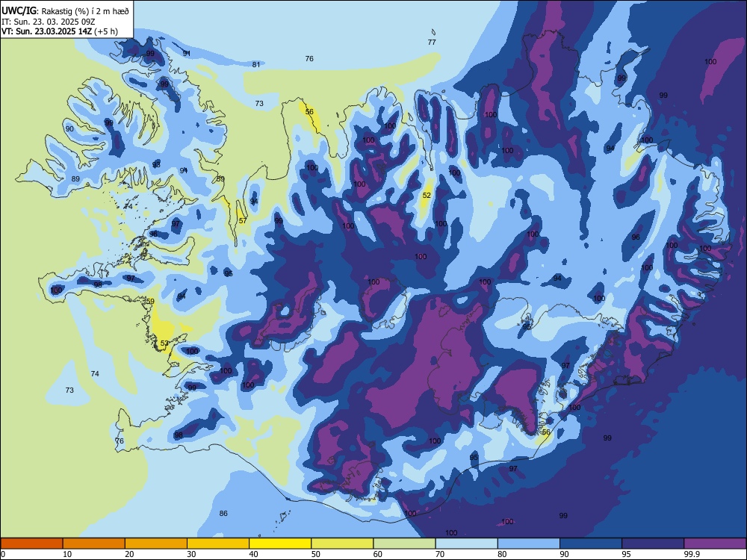Click the humidity value '89' on the map
Viewport: 747px width, 560px height.
(75, 178)
